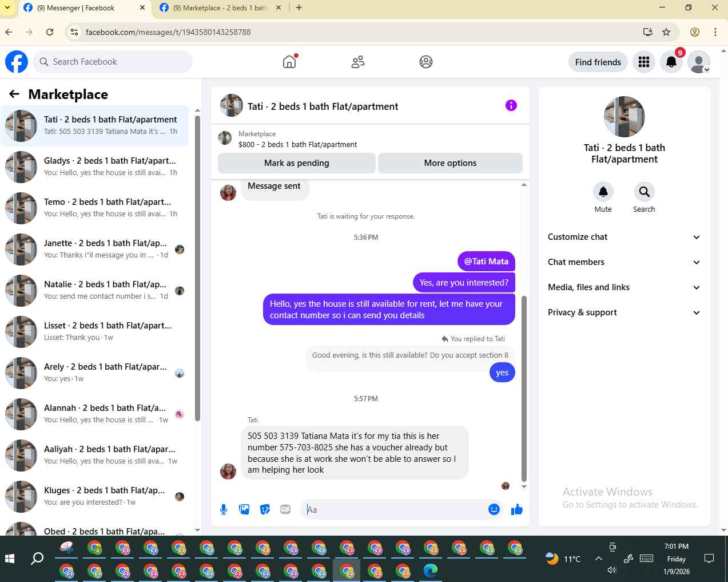Expand Chat members section
Image resolution: width=728 pixels, height=582 pixels.
point(624,262)
